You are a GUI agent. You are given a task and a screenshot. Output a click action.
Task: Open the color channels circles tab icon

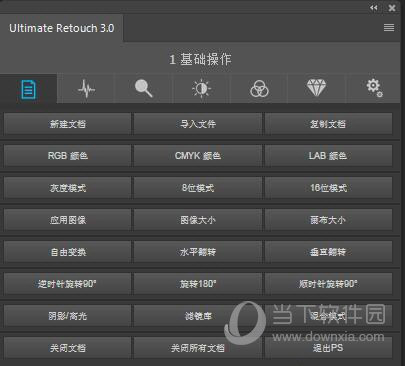[x=259, y=89]
